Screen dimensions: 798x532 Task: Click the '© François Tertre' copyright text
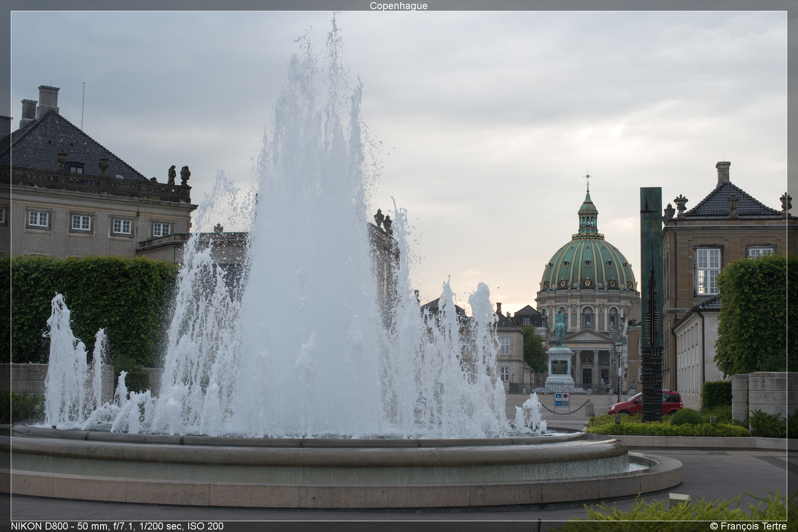pyautogui.click(x=748, y=526)
